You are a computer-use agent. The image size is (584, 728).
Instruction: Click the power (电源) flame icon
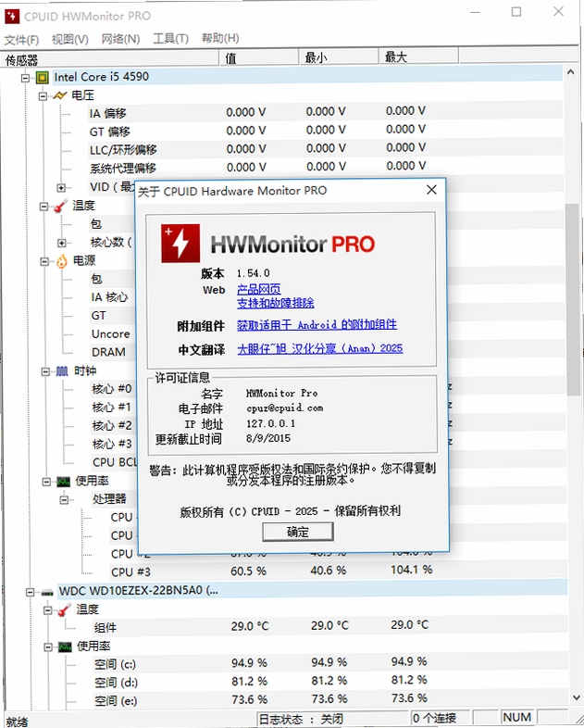coord(62,261)
